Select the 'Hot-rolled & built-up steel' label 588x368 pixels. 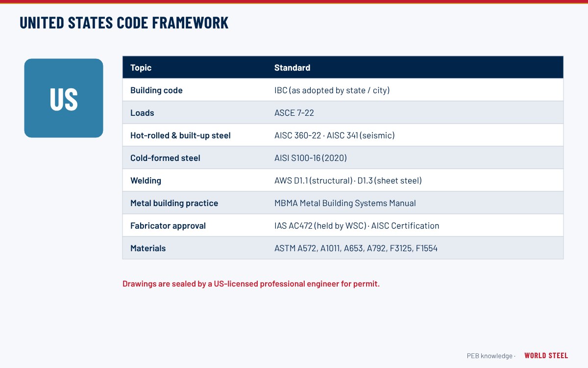pyautogui.click(x=180, y=135)
